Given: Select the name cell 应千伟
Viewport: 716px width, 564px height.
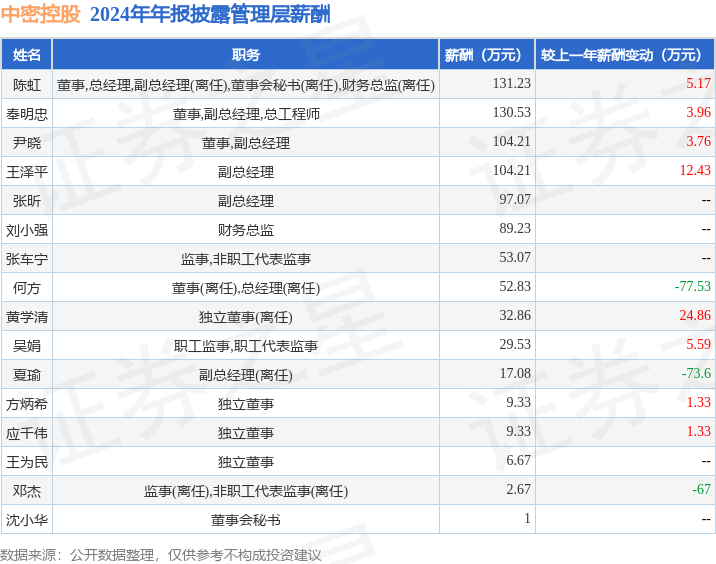Looking at the screenshot, I should tap(26, 433).
